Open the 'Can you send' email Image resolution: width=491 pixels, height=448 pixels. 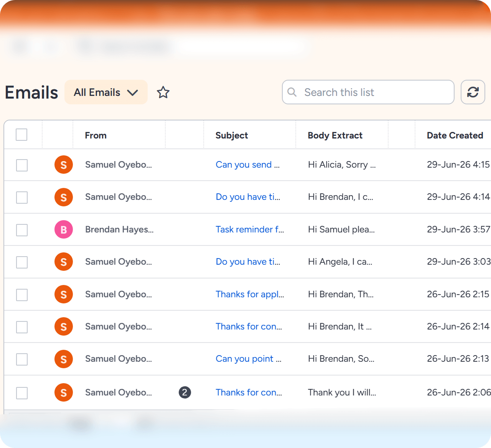248,165
